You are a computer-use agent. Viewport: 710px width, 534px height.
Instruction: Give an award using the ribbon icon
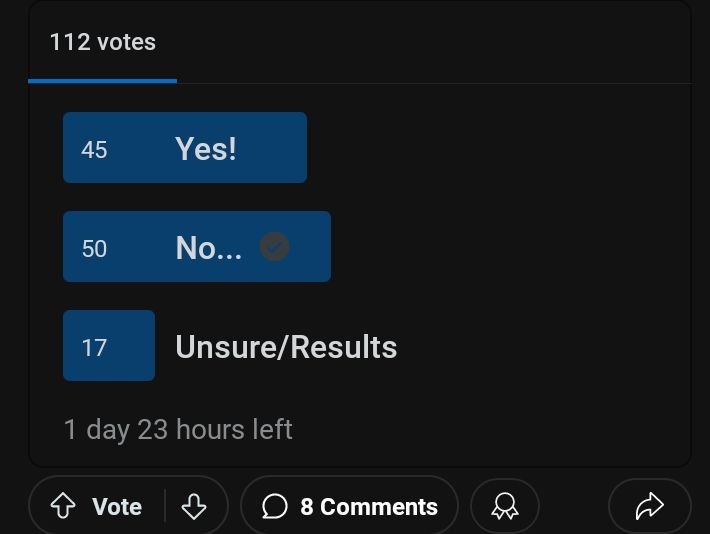(505, 507)
